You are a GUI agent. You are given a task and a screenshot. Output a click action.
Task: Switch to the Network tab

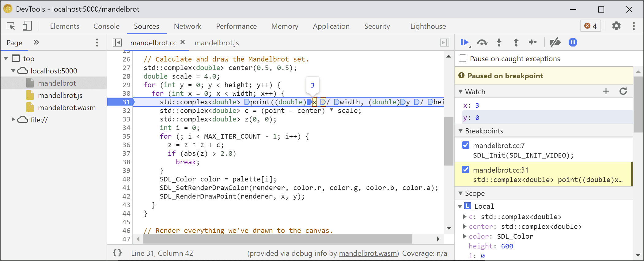tap(188, 26)
